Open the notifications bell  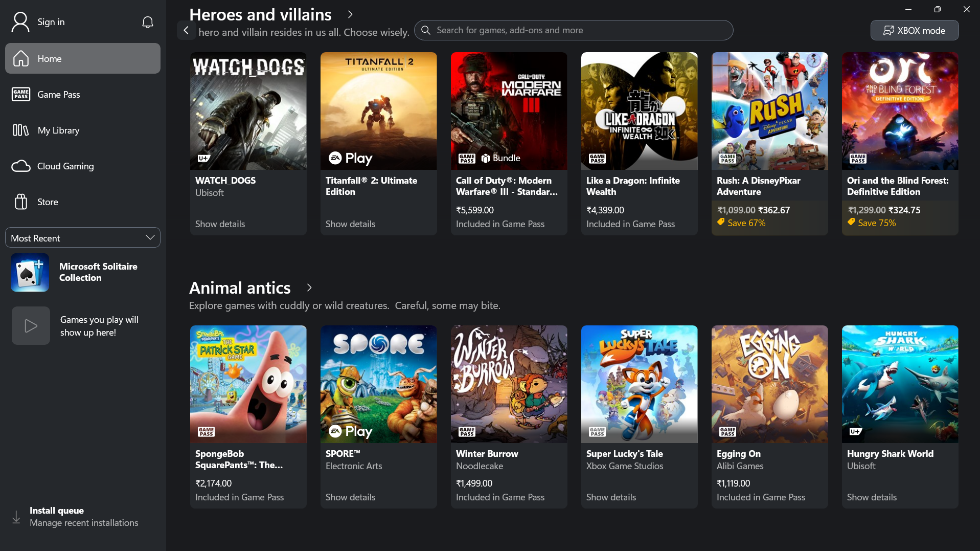click(x=148, y=22)
